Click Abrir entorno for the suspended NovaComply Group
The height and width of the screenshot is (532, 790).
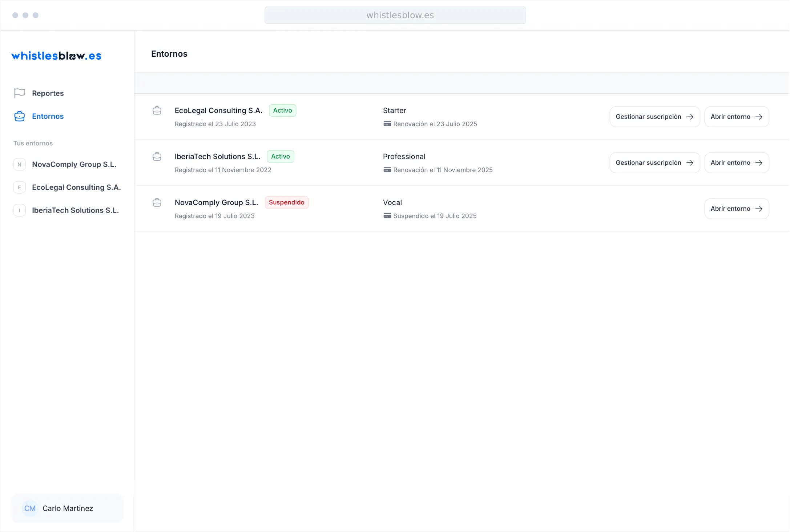tap(736, 209)
